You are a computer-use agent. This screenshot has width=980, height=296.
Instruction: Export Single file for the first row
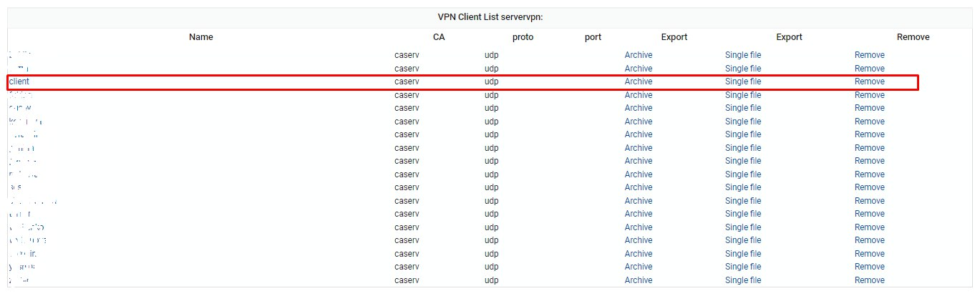click(743, 55)
